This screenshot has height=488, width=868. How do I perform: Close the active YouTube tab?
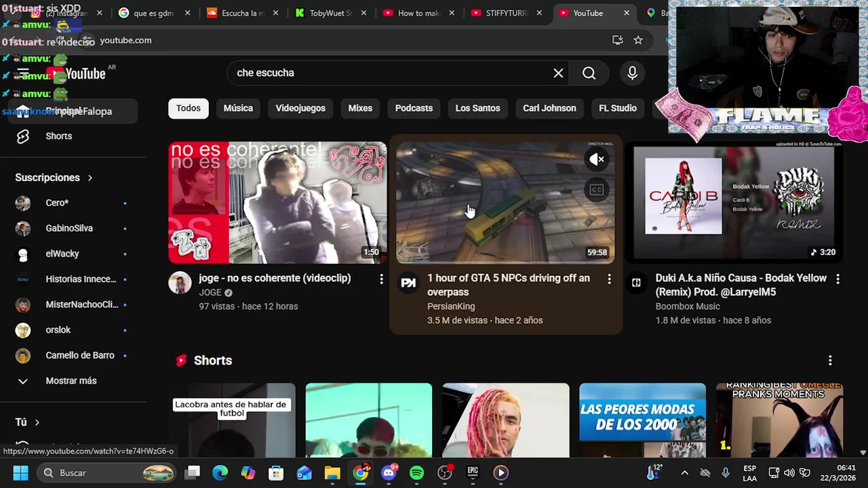point(627,13)
